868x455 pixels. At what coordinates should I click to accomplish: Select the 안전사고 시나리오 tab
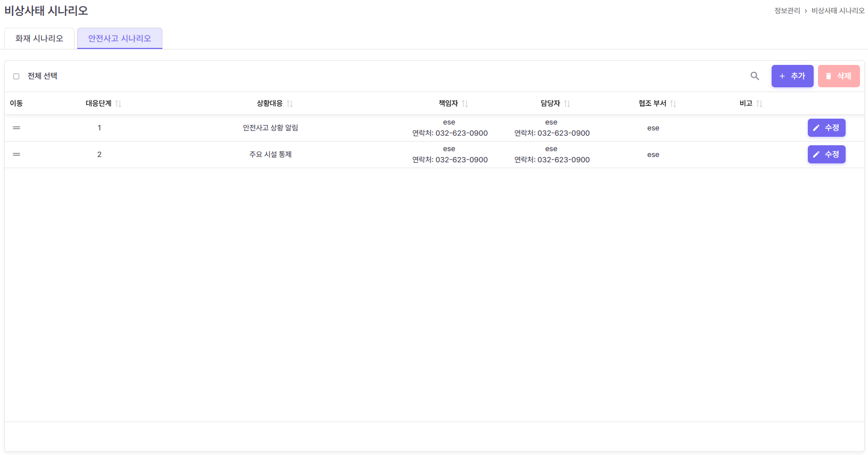pos(120,38)
